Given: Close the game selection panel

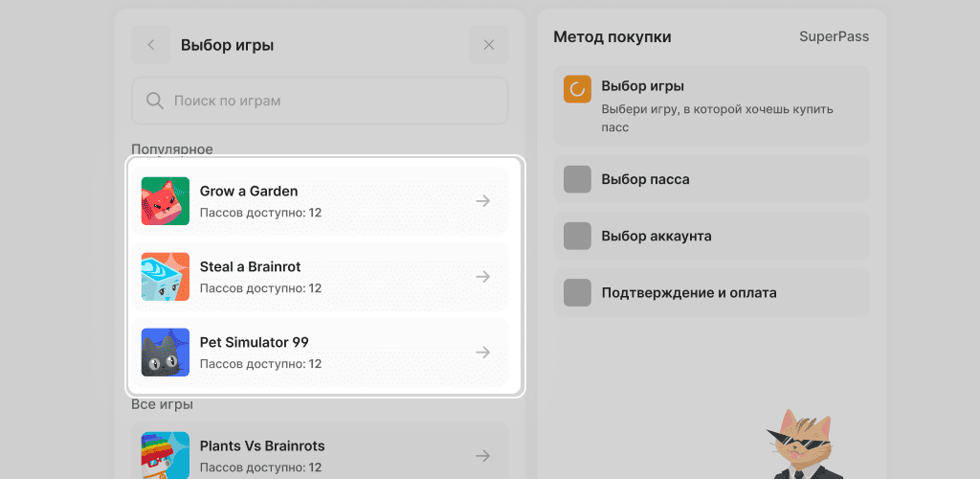Looking at the screenshot, I should pos(488,45).
